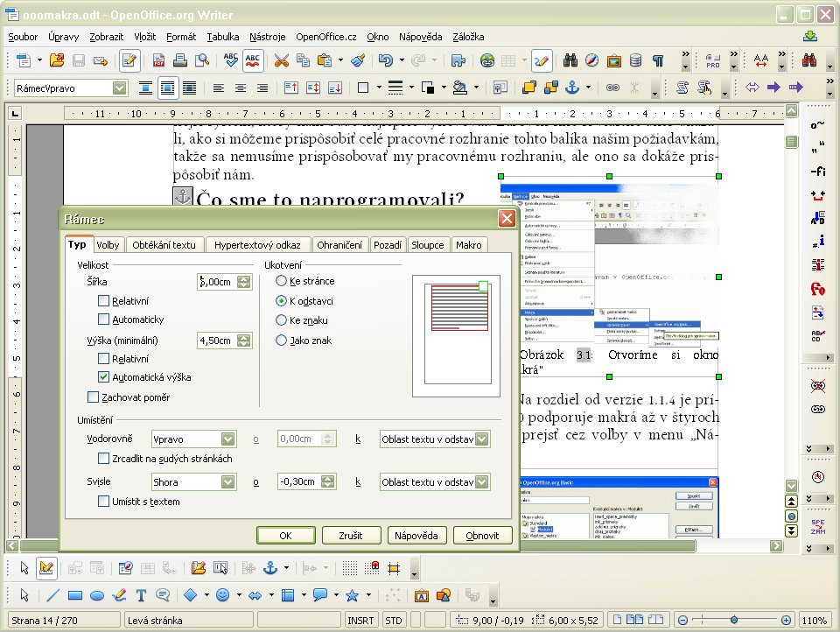Click the Zrušit button
The width and height of the screenshot is (840, 632).
click(x=350, y=535)
